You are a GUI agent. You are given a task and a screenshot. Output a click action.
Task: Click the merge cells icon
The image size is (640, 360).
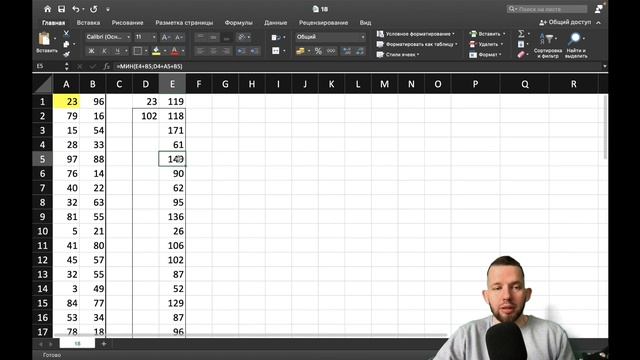[x=276, y=51]
